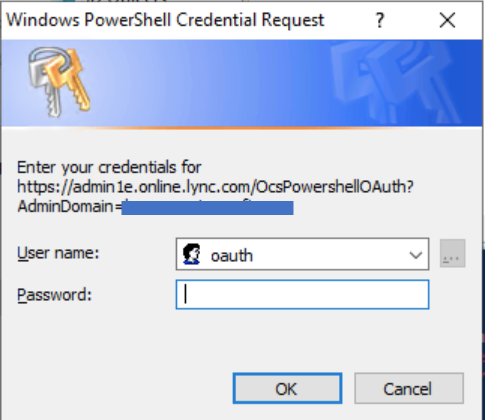This screenshot has height=420, width=485.
Task: Open the User name dropdown arrow
Action: 415,255
